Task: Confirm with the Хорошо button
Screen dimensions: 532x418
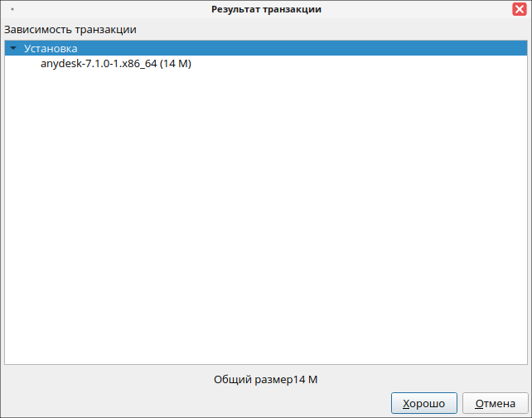Action: tap(423, 404)
